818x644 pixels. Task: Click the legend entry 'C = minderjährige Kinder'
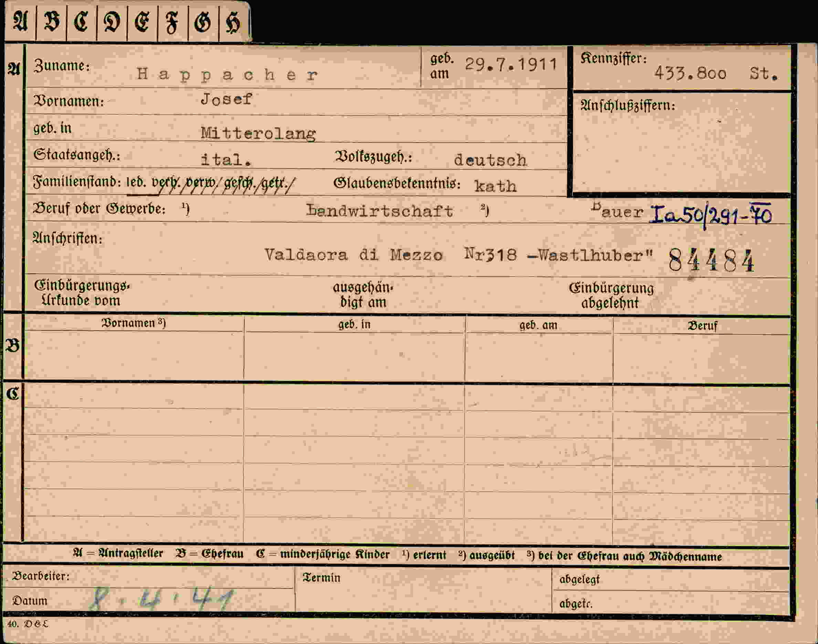tap(323, 555)
